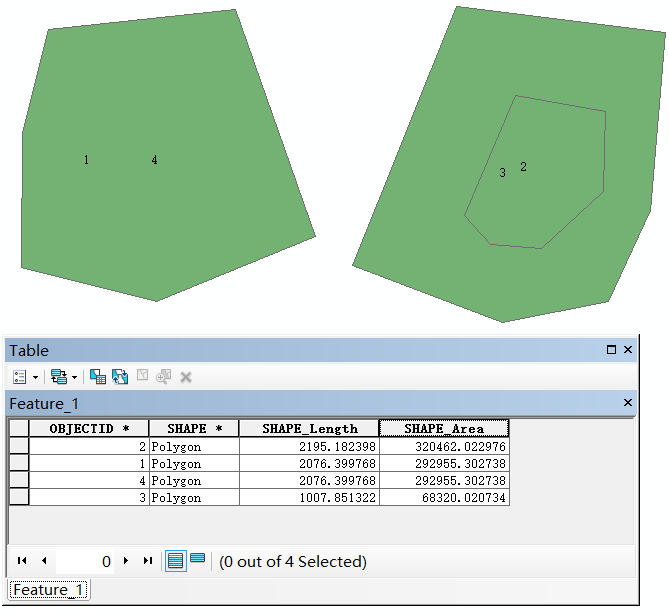Click the Select By Attributes icon
The height and width of the screenshot is (611, 669).
pyautogui.click(x=98, y=377)
